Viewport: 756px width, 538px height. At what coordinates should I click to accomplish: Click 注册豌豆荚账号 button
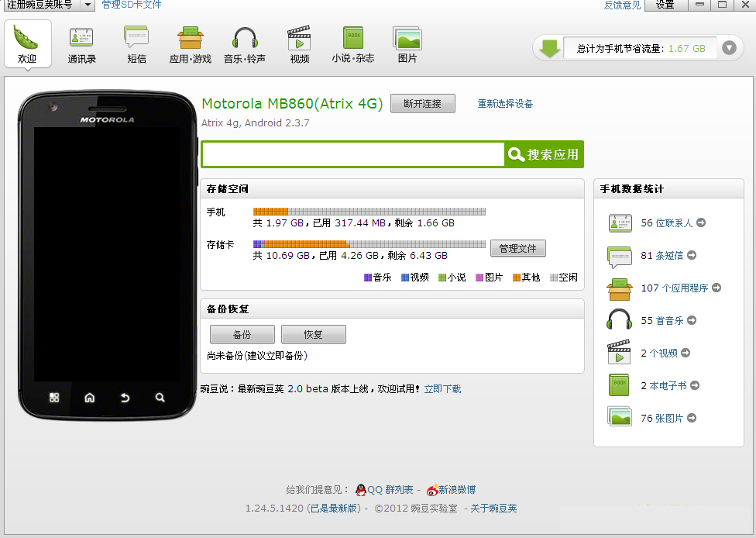pos(40,5)
